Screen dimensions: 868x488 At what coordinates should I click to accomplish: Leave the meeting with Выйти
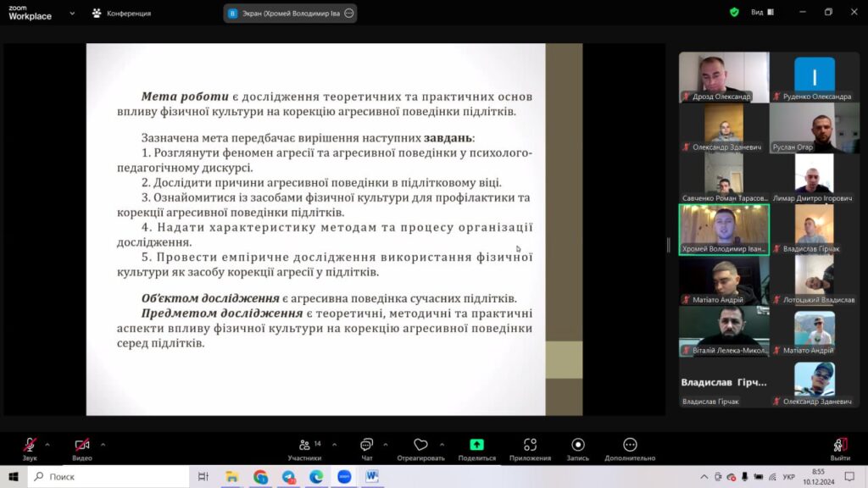click(840, 448)
